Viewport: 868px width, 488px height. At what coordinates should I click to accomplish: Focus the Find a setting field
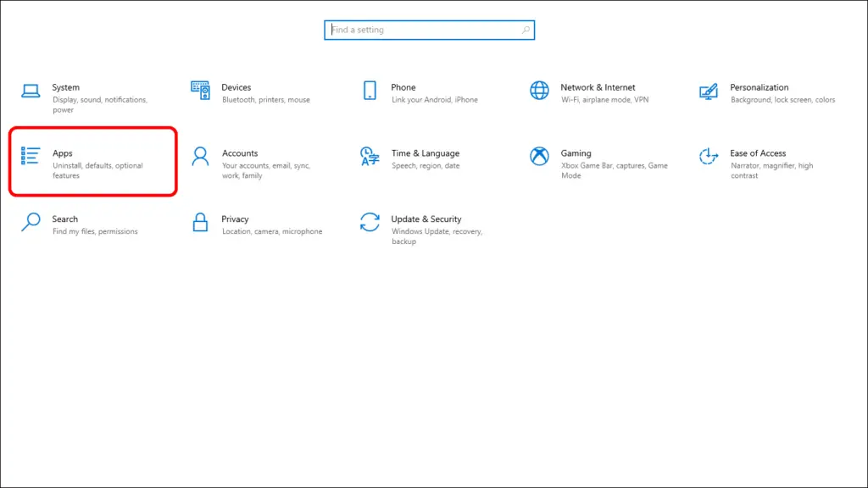[x=429, y=30]
